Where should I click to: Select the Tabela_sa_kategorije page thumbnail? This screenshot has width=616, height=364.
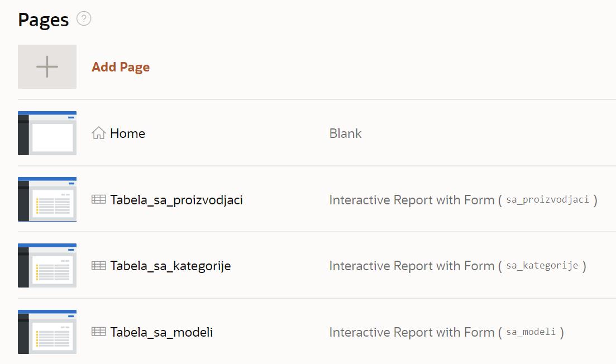coord(47,265)
